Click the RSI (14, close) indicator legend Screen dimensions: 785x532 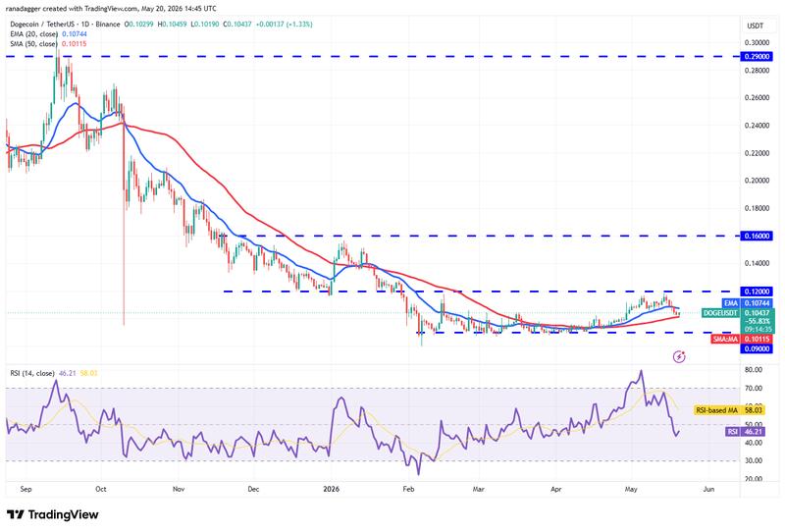pos(32,373)
